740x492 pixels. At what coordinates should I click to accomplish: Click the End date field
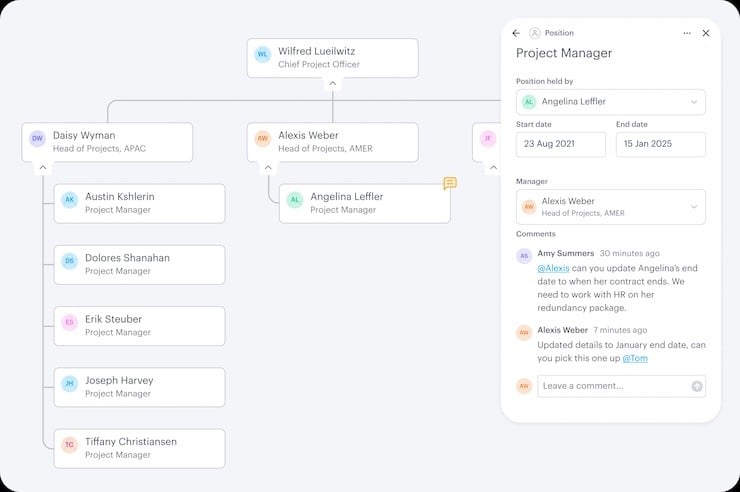tap(661, 144)
